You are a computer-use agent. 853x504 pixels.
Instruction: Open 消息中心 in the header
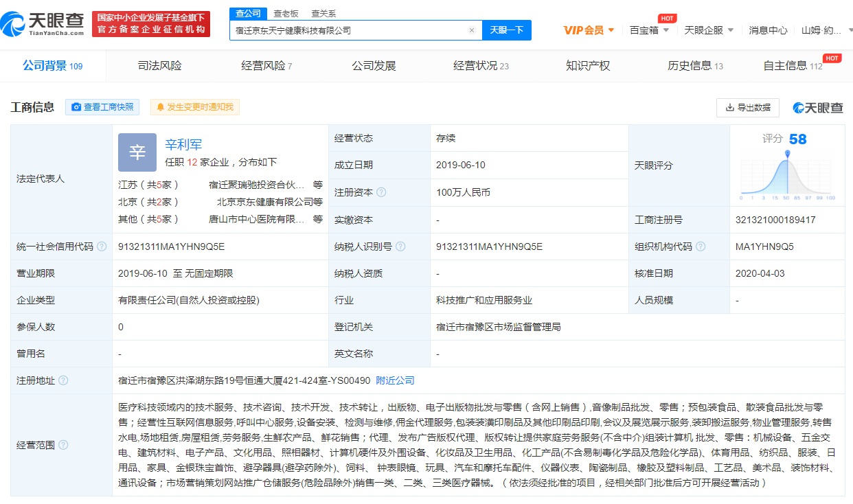coord(768,30)
